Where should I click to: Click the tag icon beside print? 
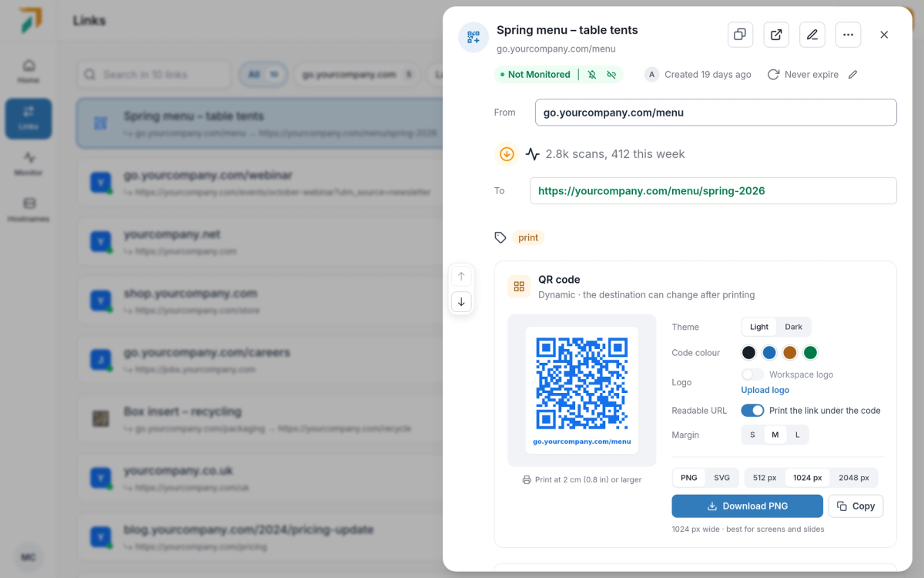tap(500, 237)
